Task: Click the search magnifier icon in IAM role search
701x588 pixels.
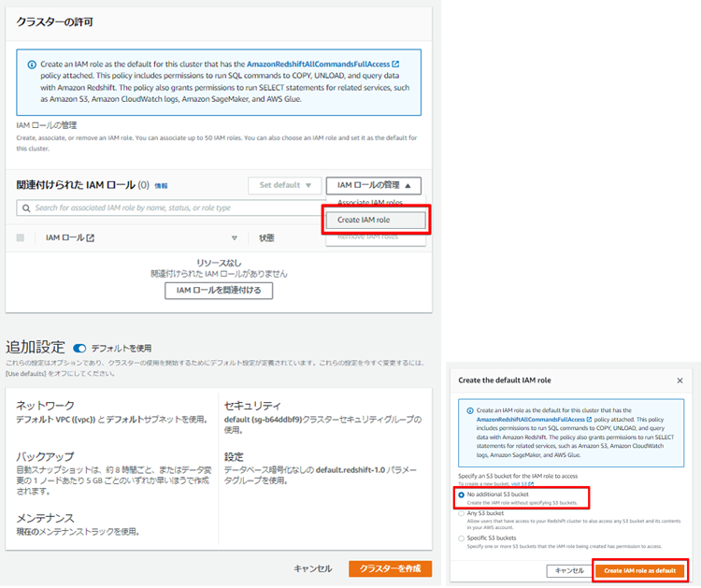Action: (26, 208)
